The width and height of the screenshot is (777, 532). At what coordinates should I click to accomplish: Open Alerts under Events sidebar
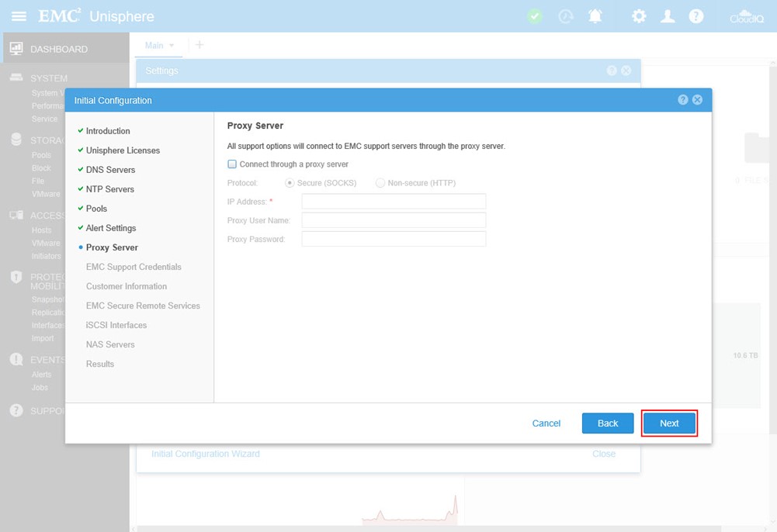pyautogui.click(x=41, y=375)
